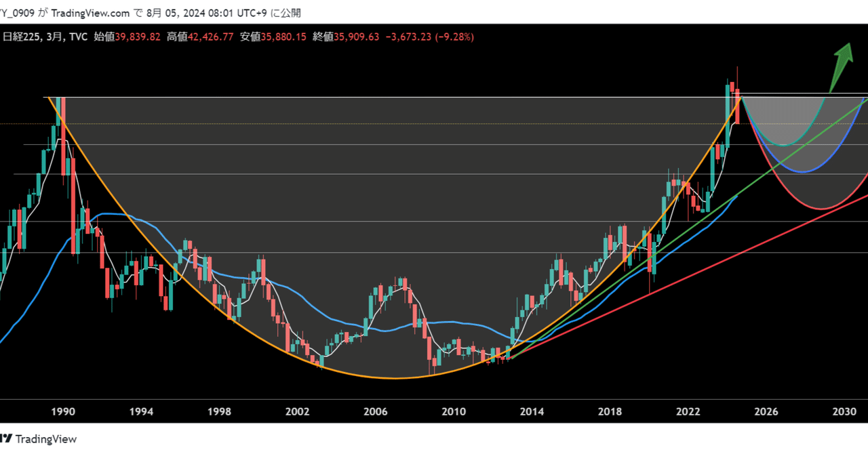Click the 2002 label on time axis
This screenshot has width=868, height=454.
[x=297, y=411]
